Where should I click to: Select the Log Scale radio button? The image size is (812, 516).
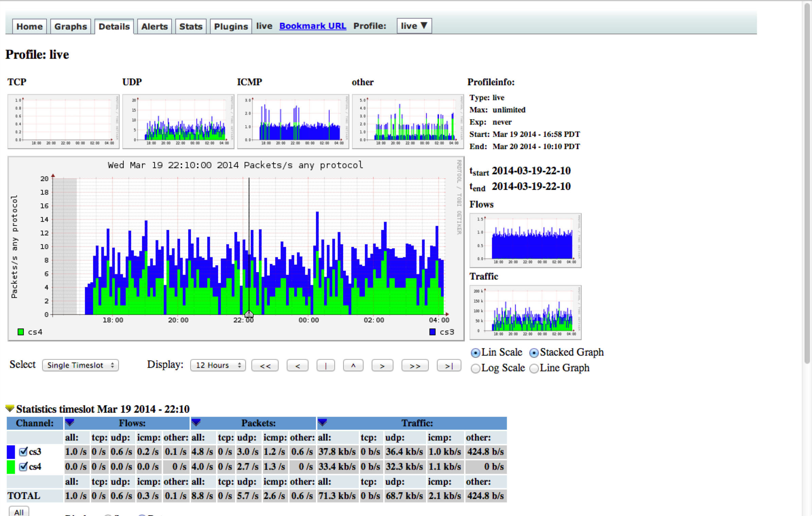click(476, 369)
